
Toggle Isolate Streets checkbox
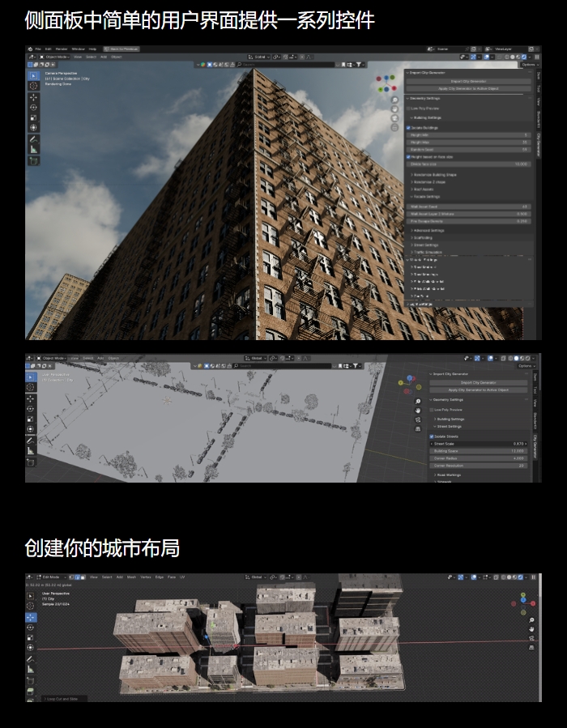click(432, 436)
